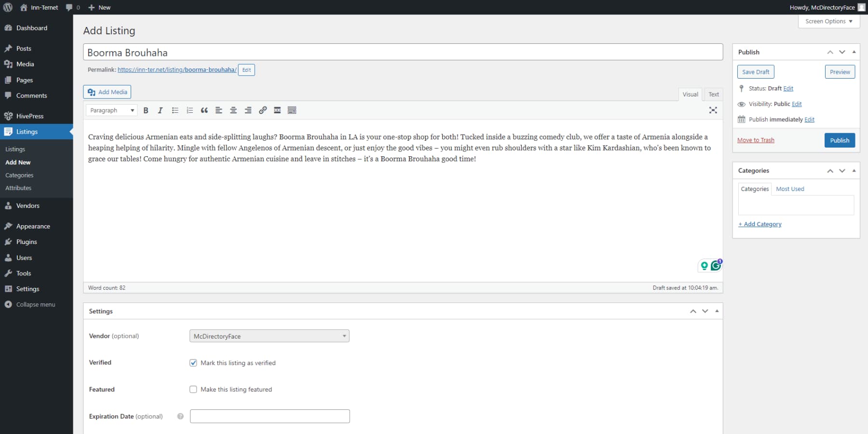Open the Paragraph style dropdown

[x=111, y=110]
